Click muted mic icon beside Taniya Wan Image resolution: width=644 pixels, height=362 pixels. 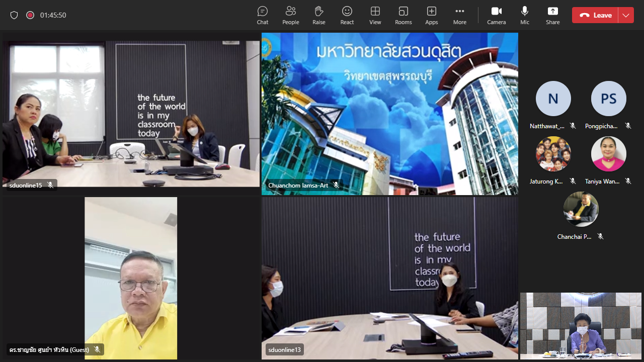click(628, 181)
